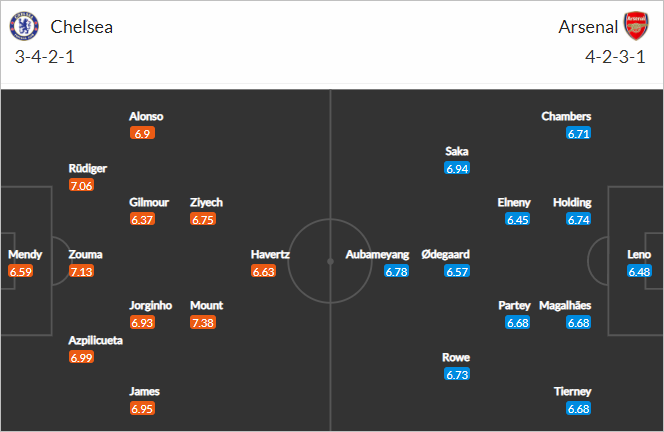This screenshot has height=432, width=664.
Task: Click the Chelsea 3-4-2-1 formation text
Action: click(x=45, y=57)
